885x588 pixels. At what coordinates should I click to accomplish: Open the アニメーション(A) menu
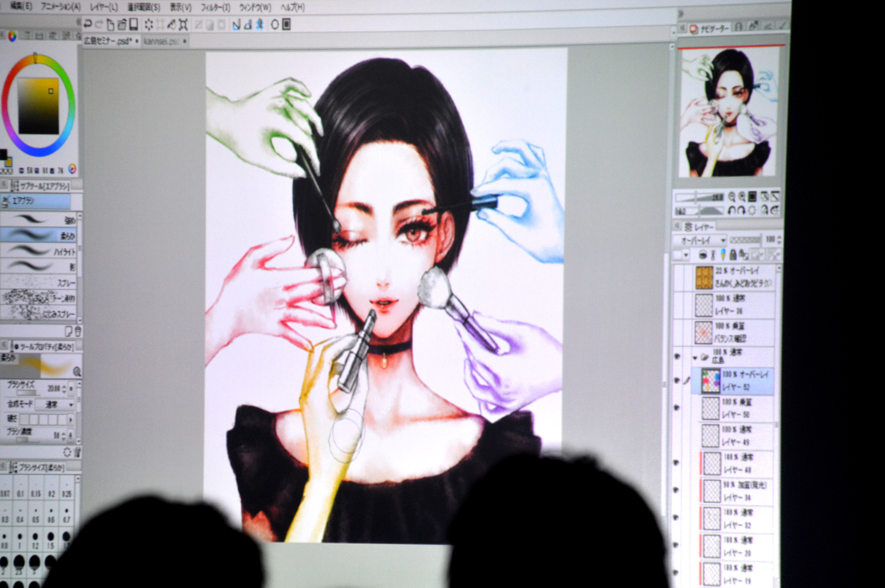pyautogui.click(x=61, y=7)
